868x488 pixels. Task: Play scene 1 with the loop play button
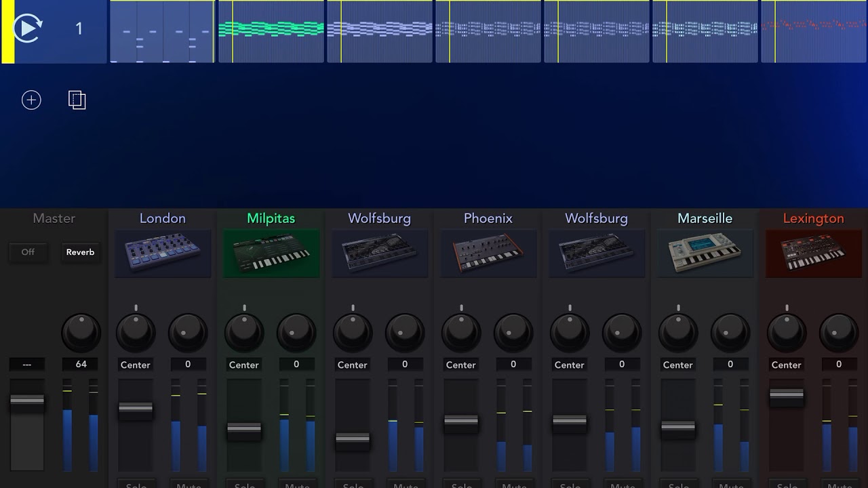coord(27,28)
